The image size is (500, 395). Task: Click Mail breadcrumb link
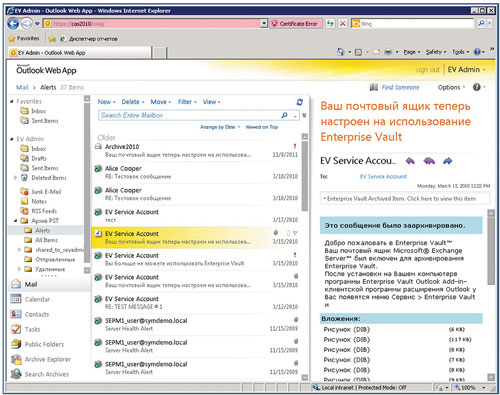pos(22,87)
